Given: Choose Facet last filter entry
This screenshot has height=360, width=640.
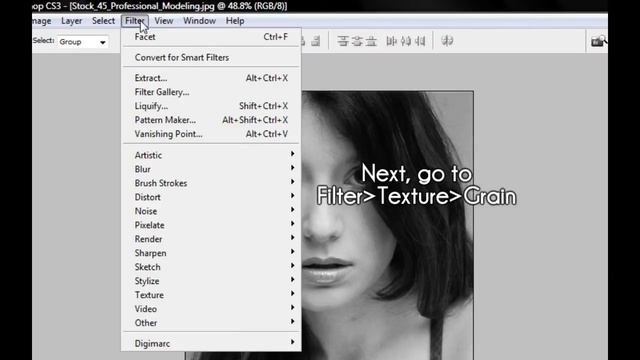Looking at the screenshot, I should [211, 37].
